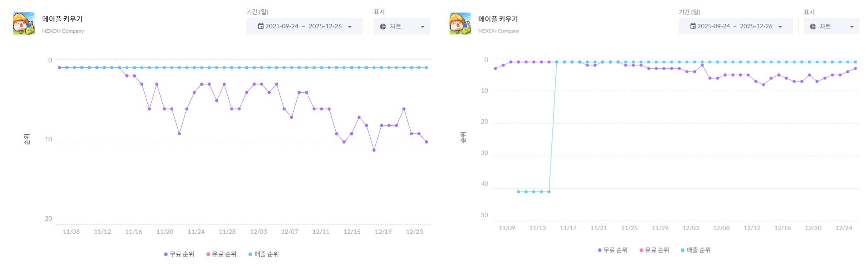Hide 매출 순위 series in right chart legend
Screen dimensions: 868x268
coord(696,250)
